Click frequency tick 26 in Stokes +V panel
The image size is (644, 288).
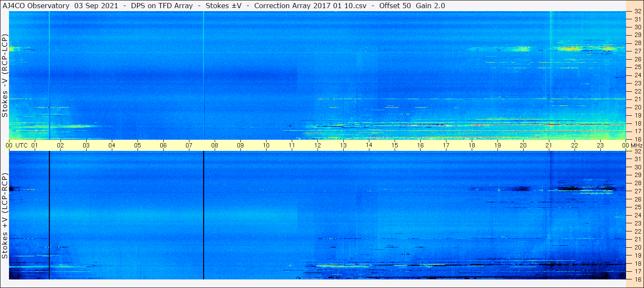[637, 199]
